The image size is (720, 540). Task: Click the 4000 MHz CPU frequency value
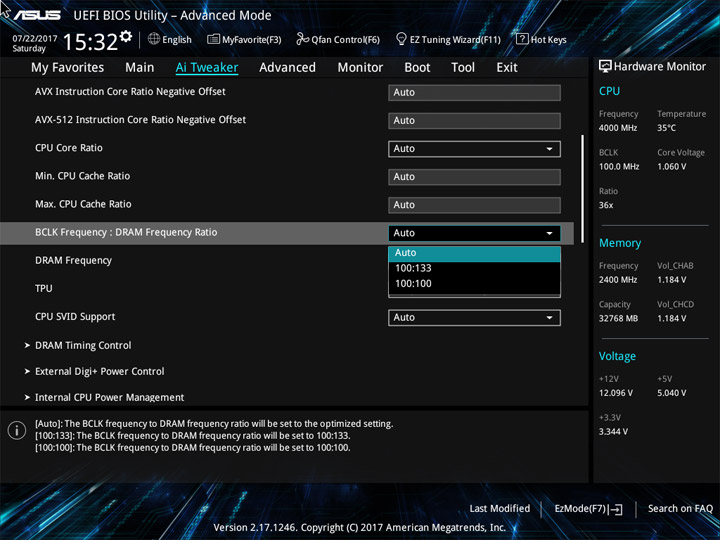pos(618,128)
